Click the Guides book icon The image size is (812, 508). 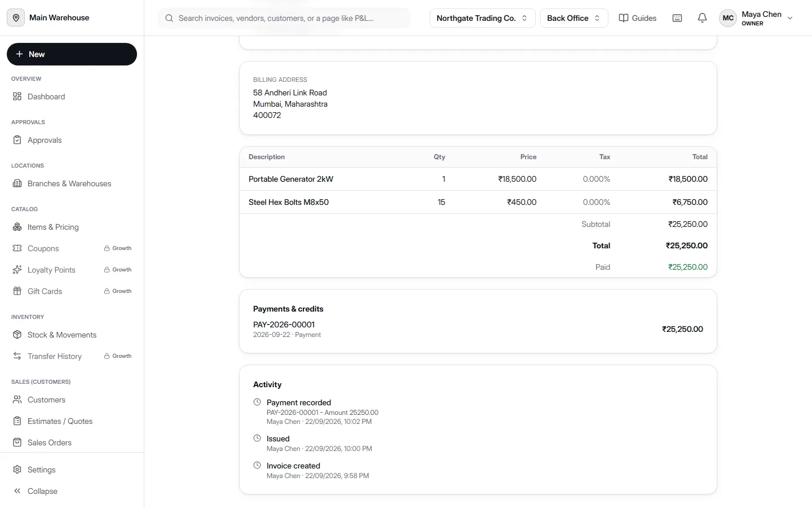point(624,18)
